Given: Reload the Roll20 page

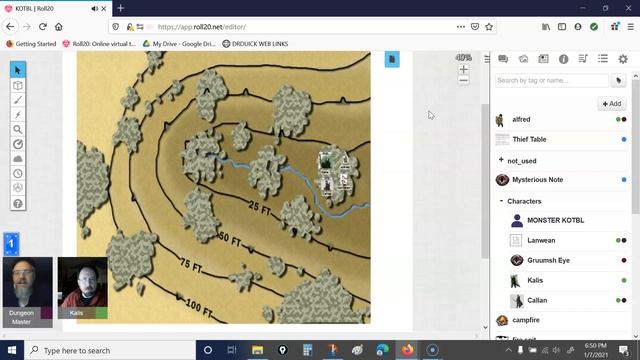Looking at the screenshot, I should [x=43, y=27].
